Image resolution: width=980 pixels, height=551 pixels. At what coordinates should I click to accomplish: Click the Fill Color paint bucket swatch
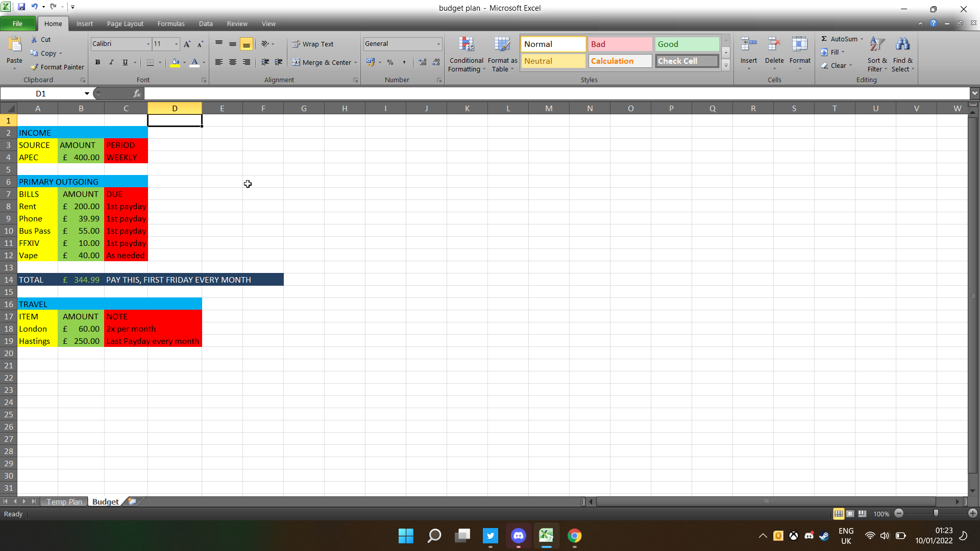pos(175,62)
